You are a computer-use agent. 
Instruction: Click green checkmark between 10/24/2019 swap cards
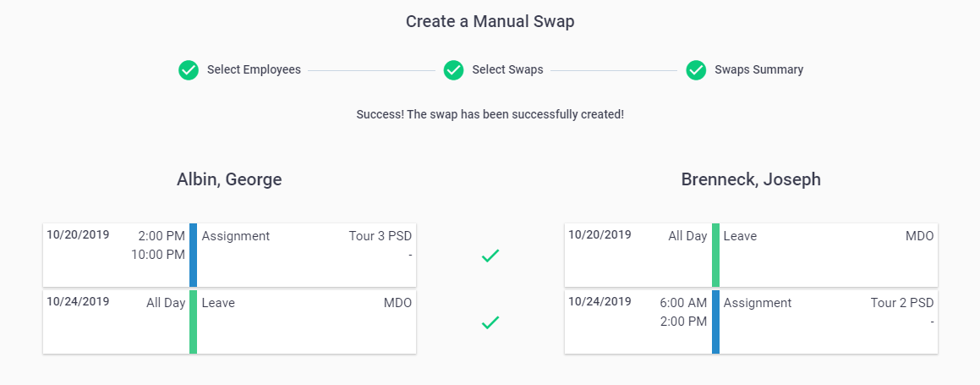[x=490, y=322]
